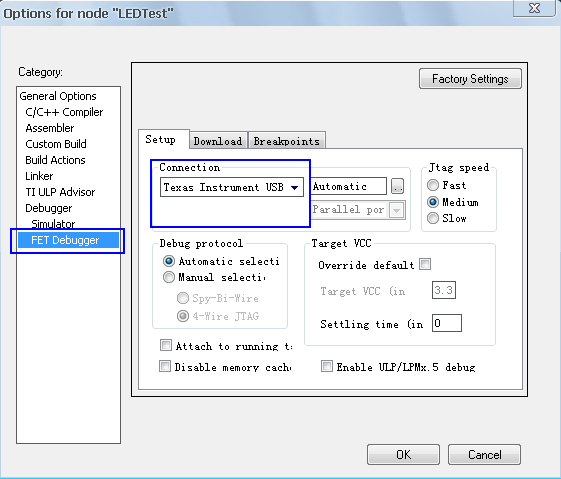
Task: Click the Automatic port field
Action: pyautogui.click(x=348, y=186)
